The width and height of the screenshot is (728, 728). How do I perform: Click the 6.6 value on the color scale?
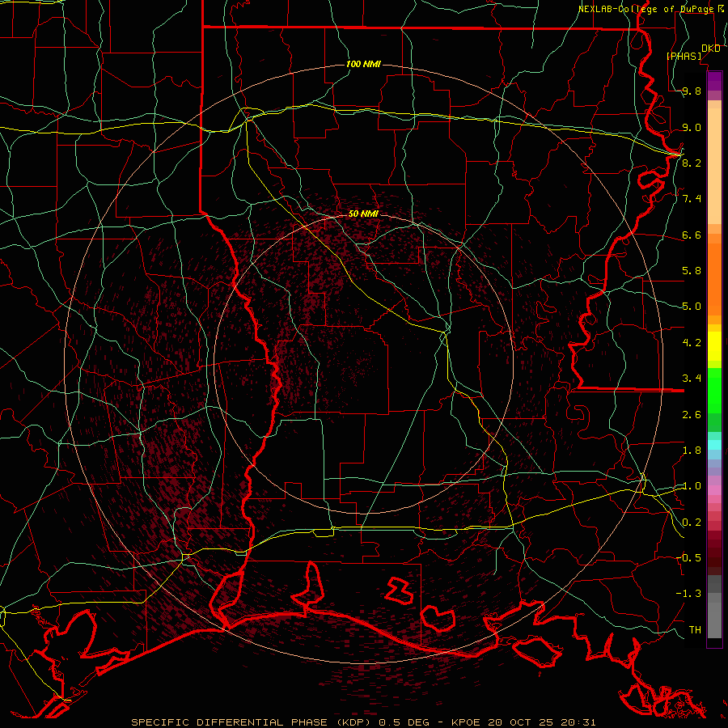coord(692,235)
